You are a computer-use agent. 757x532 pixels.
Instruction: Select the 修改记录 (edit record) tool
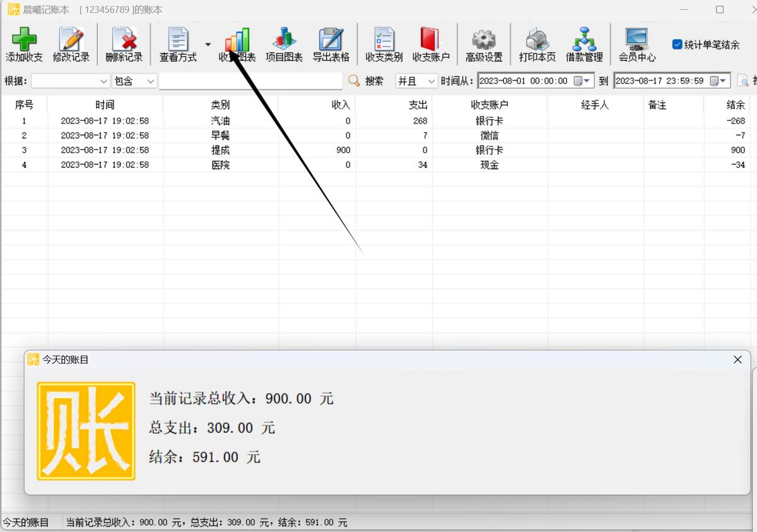point(71,44)
